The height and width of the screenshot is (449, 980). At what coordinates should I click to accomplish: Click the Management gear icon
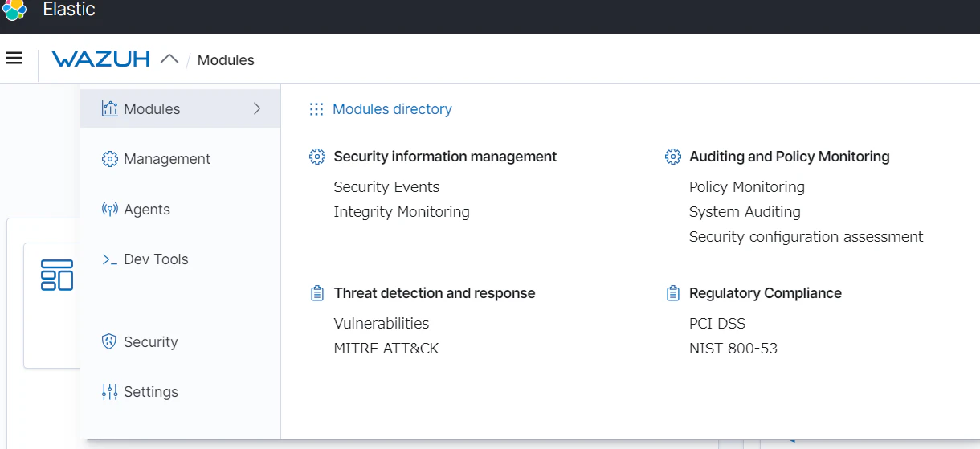coord(110,159)
